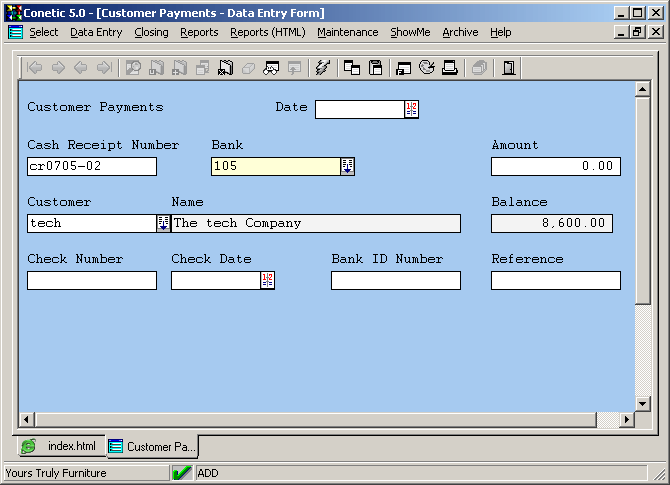Screen dimensions: 670x485
Task: Open the Reports (HTML) menu
Action: pyautogui.click(x=267, y=32)
